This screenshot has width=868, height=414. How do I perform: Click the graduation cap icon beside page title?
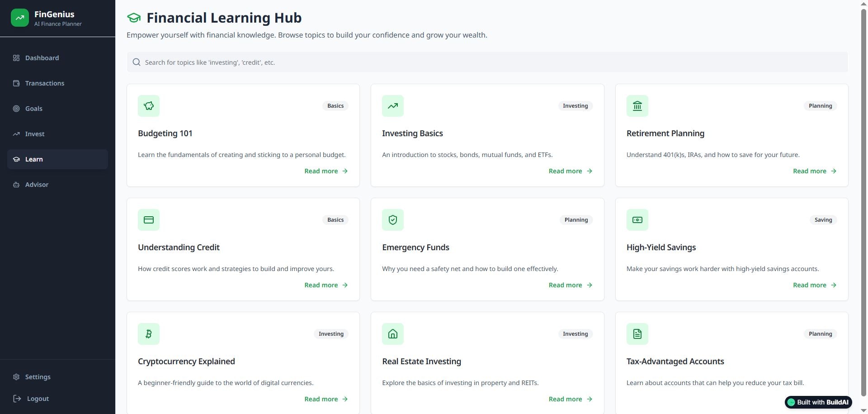134,18
